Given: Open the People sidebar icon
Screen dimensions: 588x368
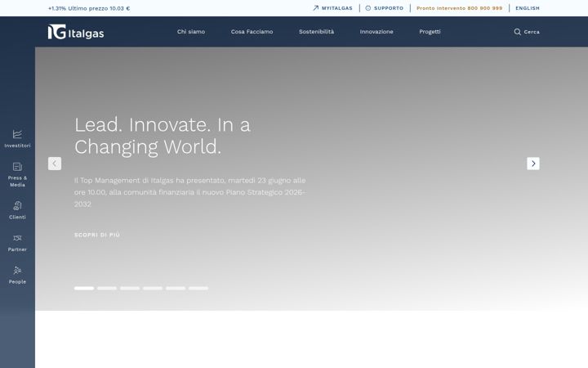Looking at the screenshot, I should [x=17, y=271].
